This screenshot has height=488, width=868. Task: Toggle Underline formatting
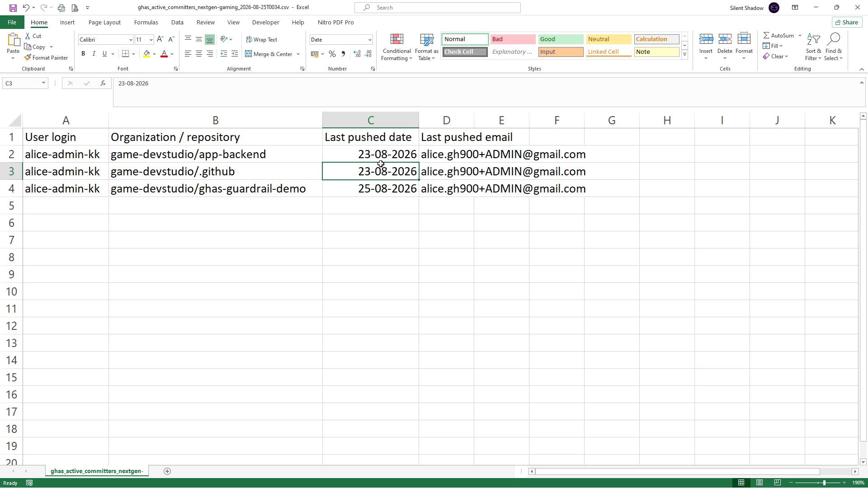[x=105, y=54]
